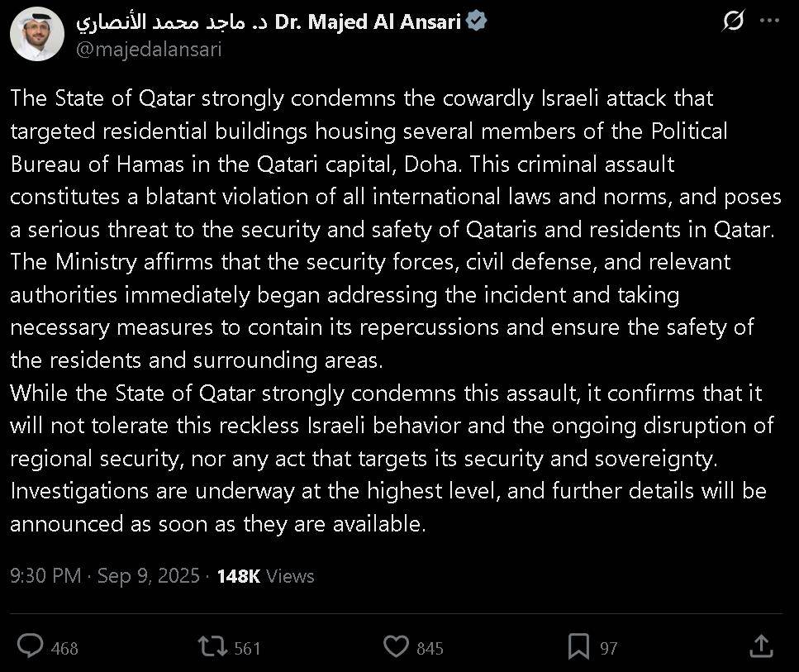
Task: Click the share upload icon
Action: pos(761,646)
